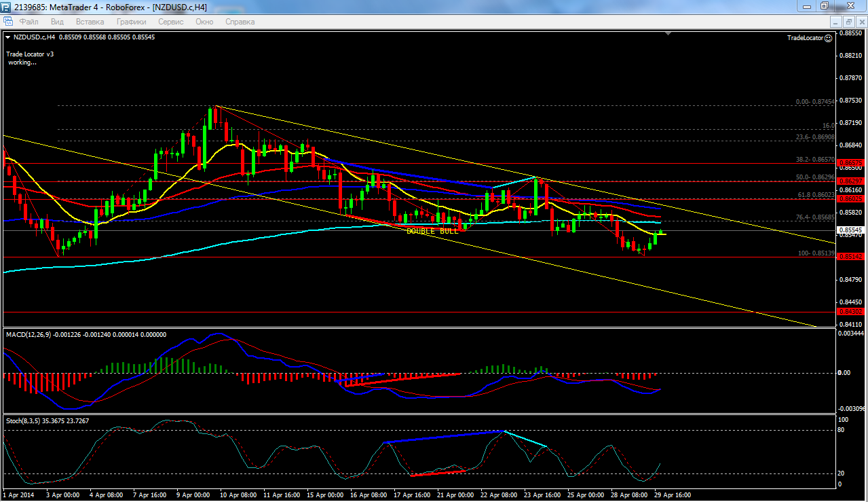
Task: Select Fibonacci label '50.0- 0.86296'
Action: pyautogui.click(x=815, y=177)
